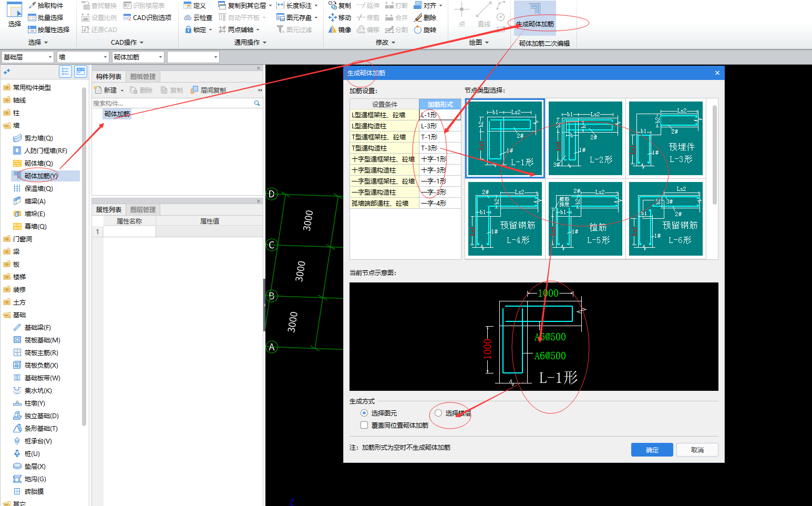Switch navigation panel to list view icon
The image size is (812, 506).
tap(65, 72)
